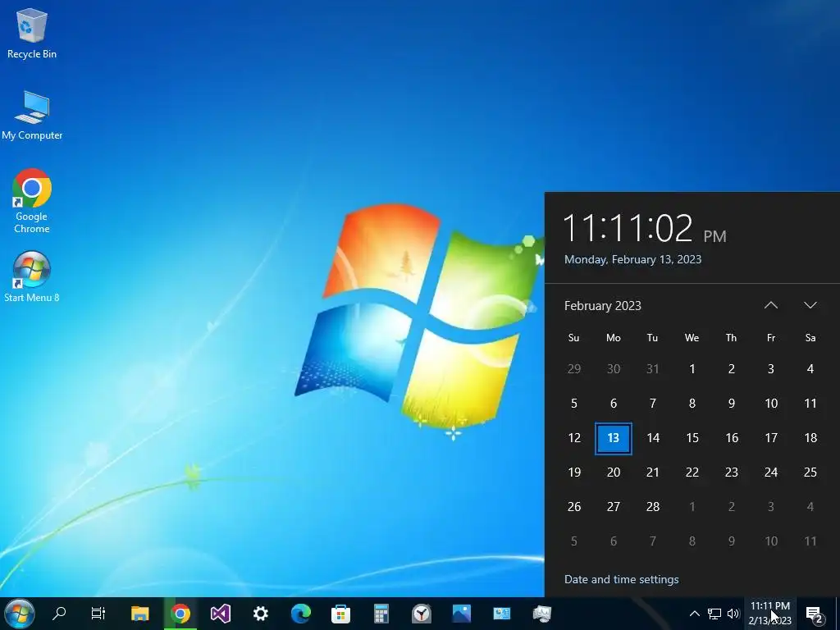Select date 22 in the calendar
Image resolution: width=840 pixels, height=630 pixels.
click(x=692, y=472)
